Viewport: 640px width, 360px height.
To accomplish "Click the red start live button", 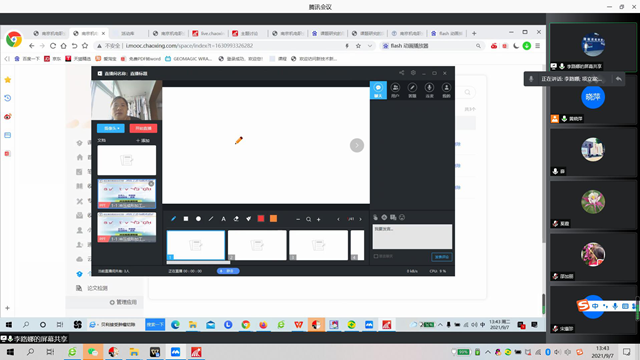I will coord(143,128).
